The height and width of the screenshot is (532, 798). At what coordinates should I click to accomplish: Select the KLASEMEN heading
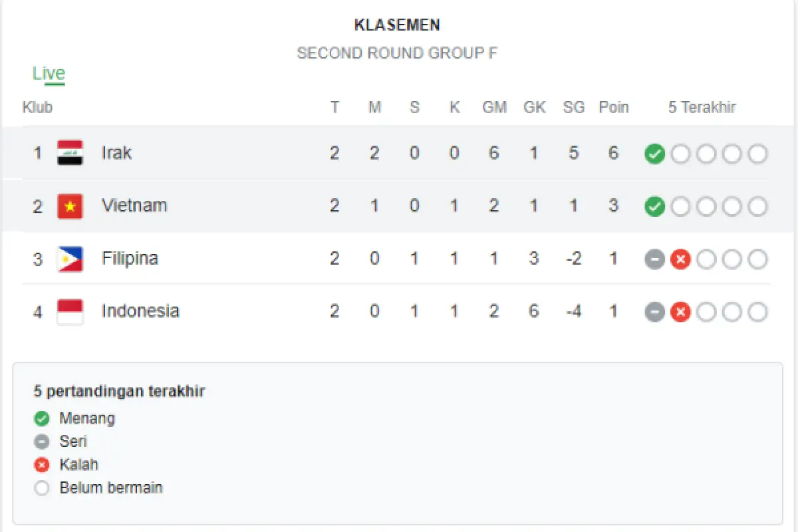(397, 25)
